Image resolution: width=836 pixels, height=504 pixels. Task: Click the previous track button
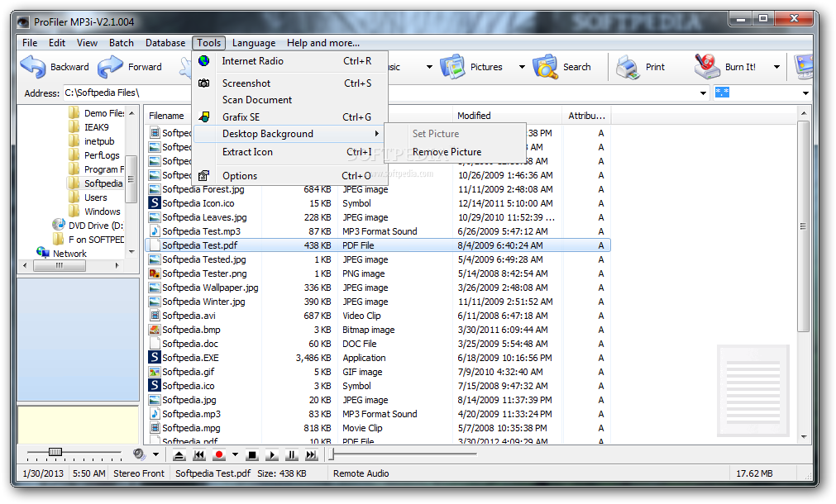(x=198, y=455)
